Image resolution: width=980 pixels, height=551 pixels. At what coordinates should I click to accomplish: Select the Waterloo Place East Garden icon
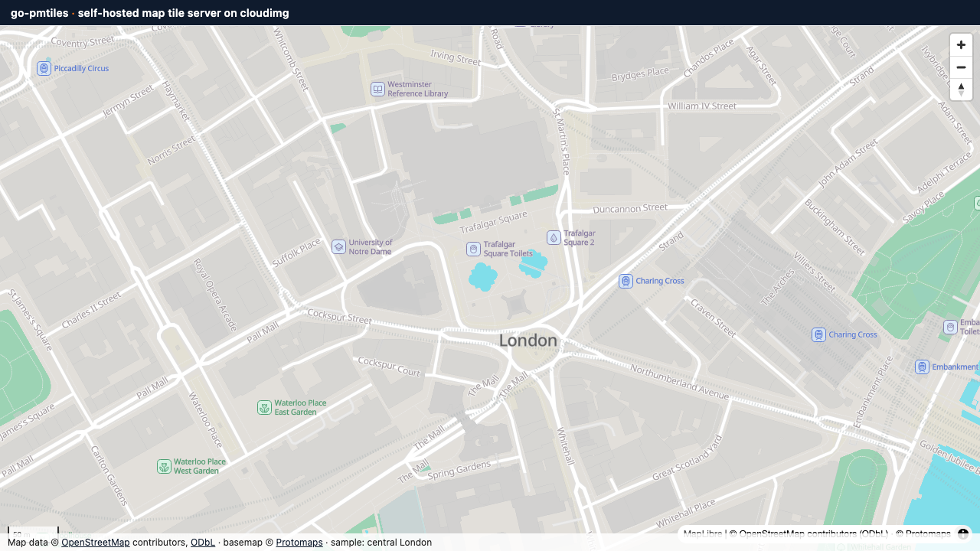[x=264, y=407]
